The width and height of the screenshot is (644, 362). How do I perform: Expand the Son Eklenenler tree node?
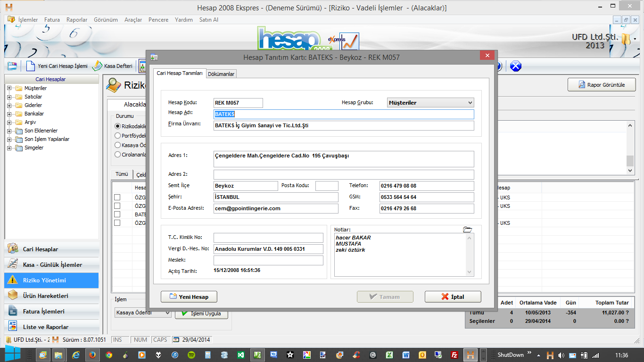pyautogui.click(x=9, y=131)
